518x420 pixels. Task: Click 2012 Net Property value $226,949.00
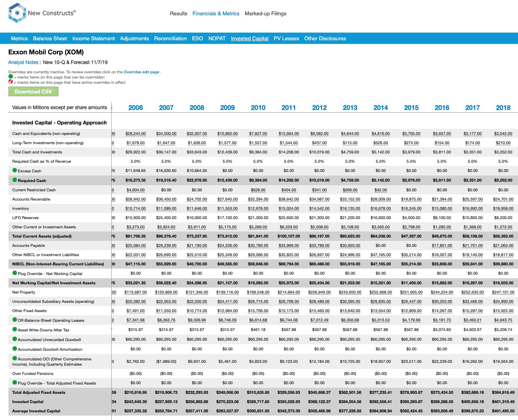(x=319, y=292)
